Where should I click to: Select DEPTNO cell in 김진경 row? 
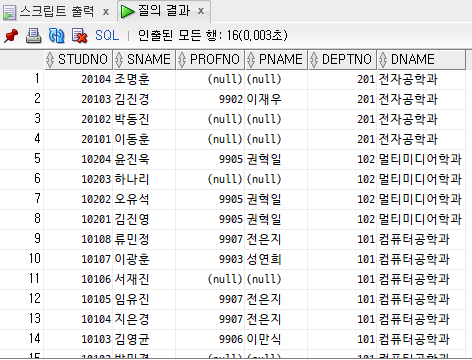click(x=342, y=99)
